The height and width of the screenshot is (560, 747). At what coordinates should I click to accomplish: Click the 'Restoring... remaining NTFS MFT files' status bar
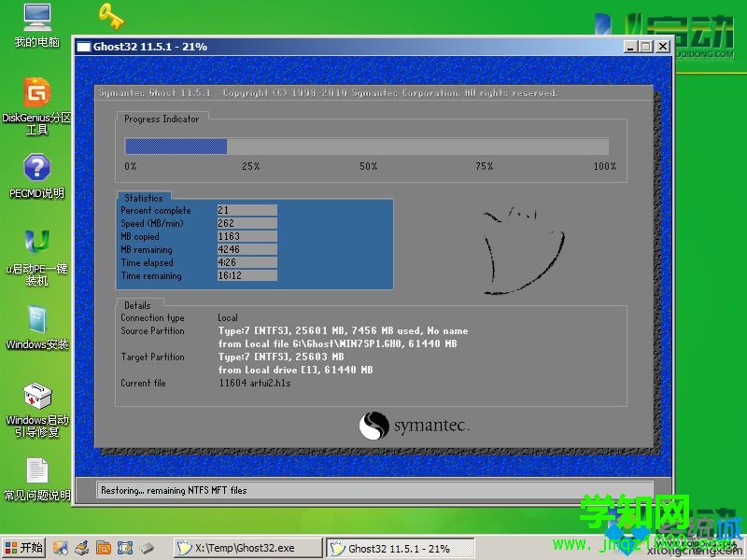click(x=374, y=490)
